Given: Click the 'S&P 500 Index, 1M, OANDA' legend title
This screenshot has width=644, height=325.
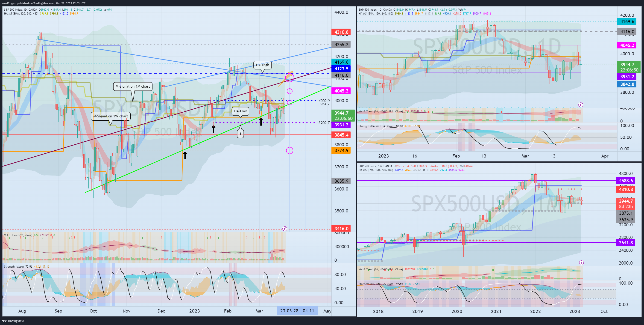Looking at the screenshot, I should click(375, 166).
